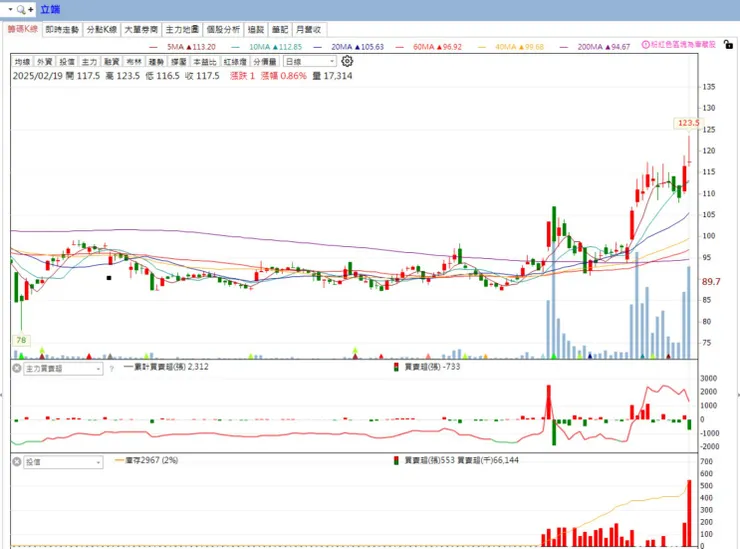The height and width of the screenshot is (549, 740).
Task: Click the 20MA legend entry
Action: 348,47
